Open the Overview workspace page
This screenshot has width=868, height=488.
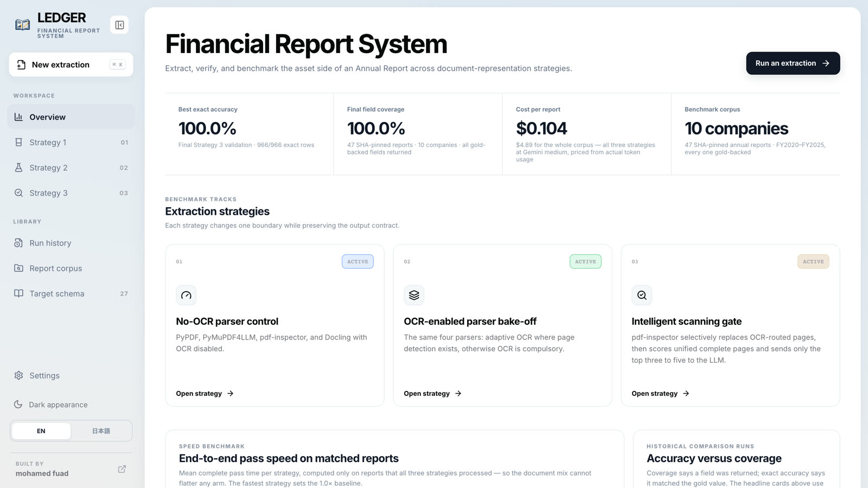pos(71,117)
